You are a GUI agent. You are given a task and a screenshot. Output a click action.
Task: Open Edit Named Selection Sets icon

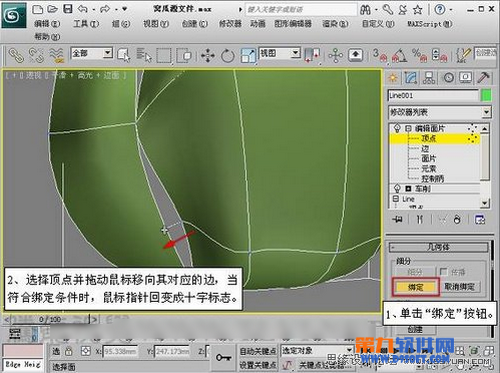pyautogui.click(x=464, y=55)
